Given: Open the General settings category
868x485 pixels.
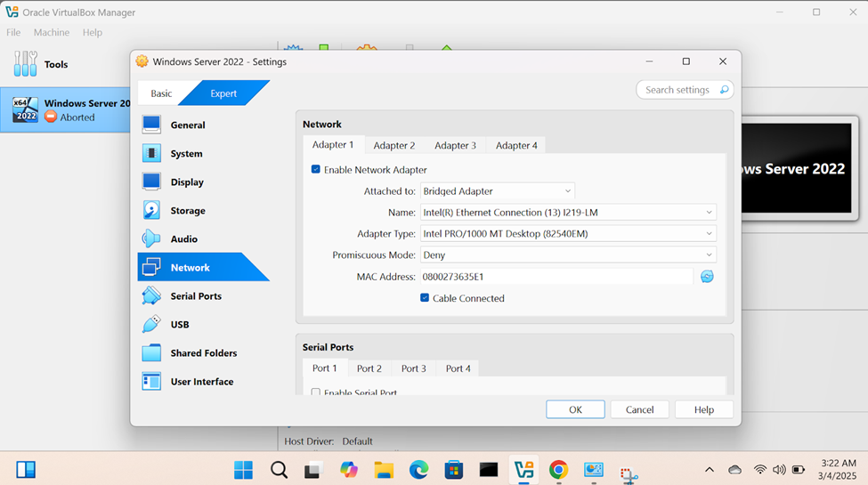Looking at the screenshot, I should click(x=203, y=125).
